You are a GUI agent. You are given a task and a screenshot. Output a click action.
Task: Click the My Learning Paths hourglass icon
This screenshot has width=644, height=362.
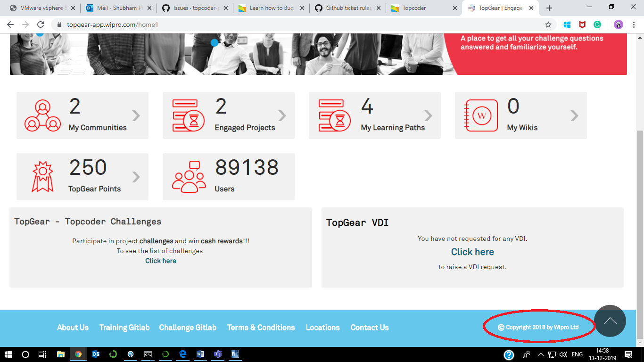tap(335, 115)
